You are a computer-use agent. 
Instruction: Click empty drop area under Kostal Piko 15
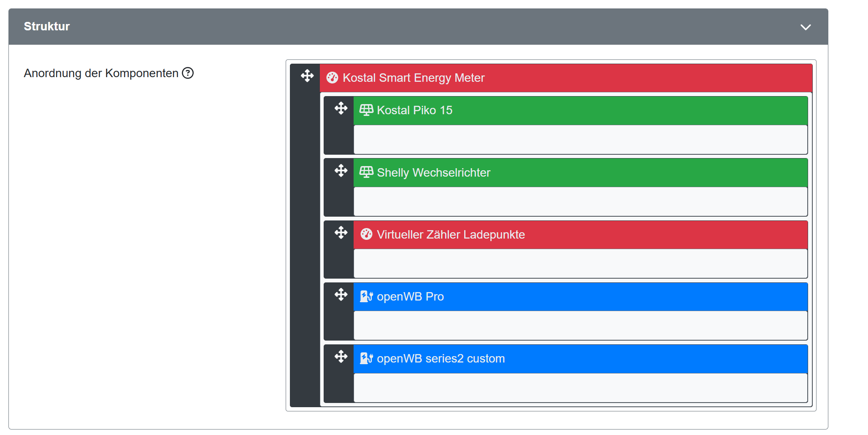click(580, 140)
